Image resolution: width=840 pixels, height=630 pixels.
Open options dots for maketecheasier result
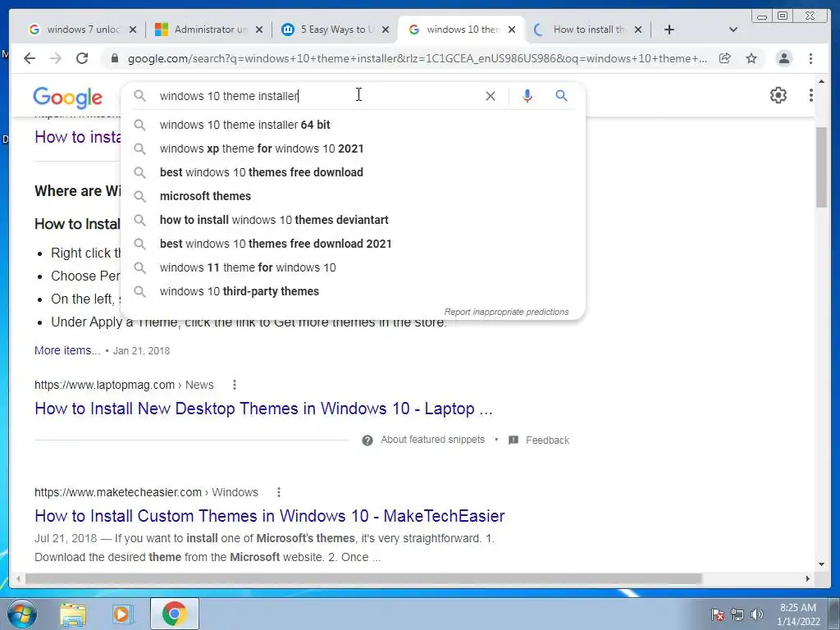[x=279, y=492]
